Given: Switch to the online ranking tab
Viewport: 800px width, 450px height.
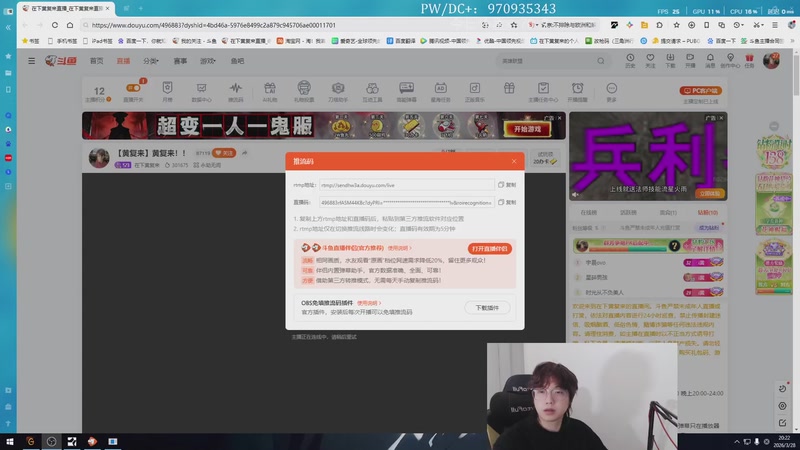Looking at the screenshot, I should coord(588,212).
